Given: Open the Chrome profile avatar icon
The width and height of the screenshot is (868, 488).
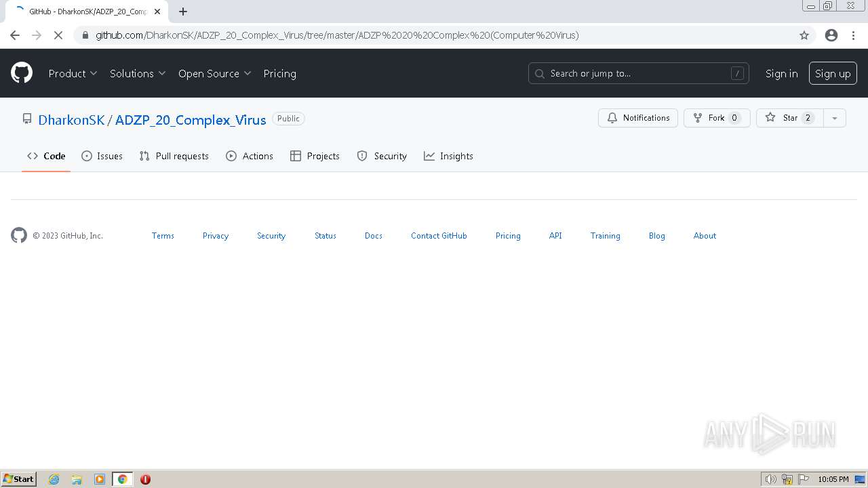Looking at the screenshot, I should (831, 35).
